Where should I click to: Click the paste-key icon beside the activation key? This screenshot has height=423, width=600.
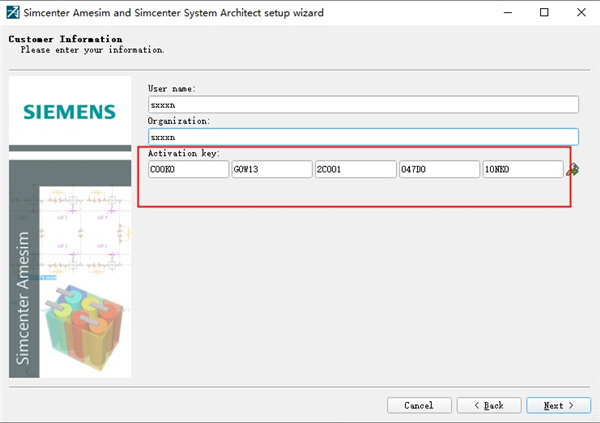click(573, 170)
